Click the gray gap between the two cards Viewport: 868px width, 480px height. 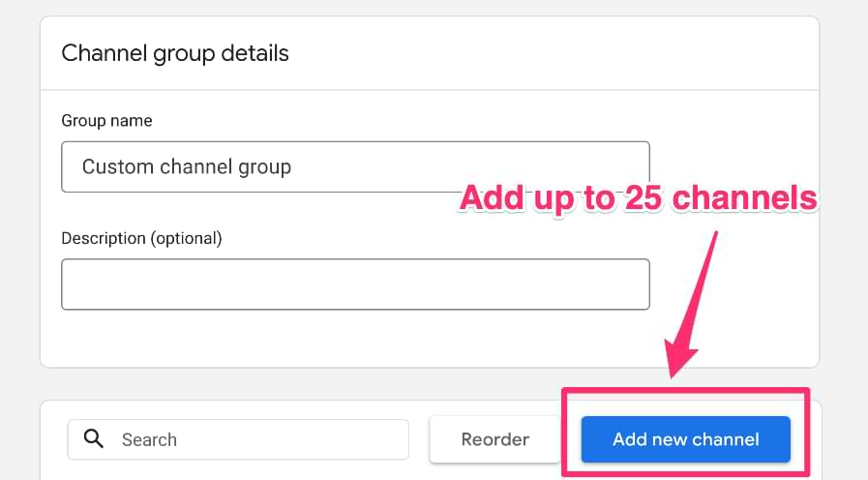[299, 383]
